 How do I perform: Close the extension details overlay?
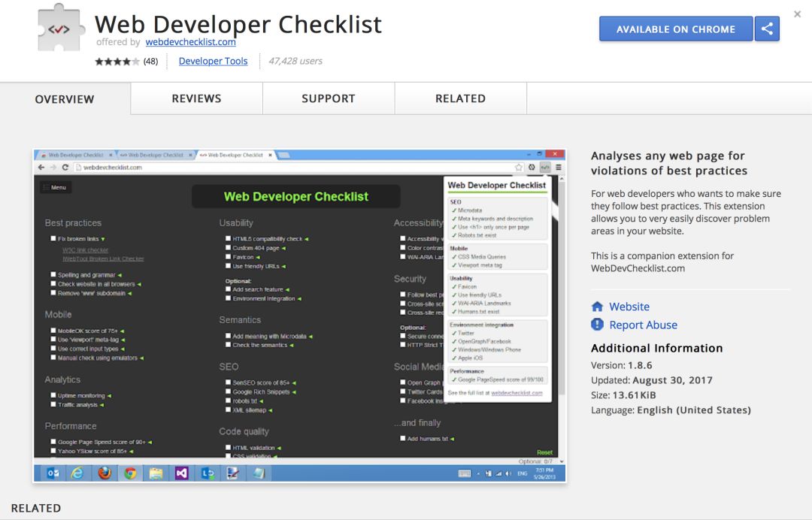(798, 14)
